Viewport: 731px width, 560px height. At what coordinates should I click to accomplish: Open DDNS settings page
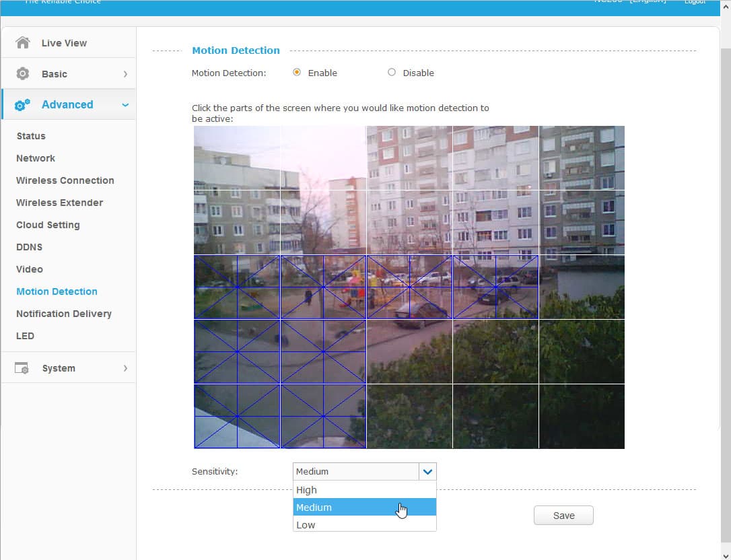click(29, 246)
